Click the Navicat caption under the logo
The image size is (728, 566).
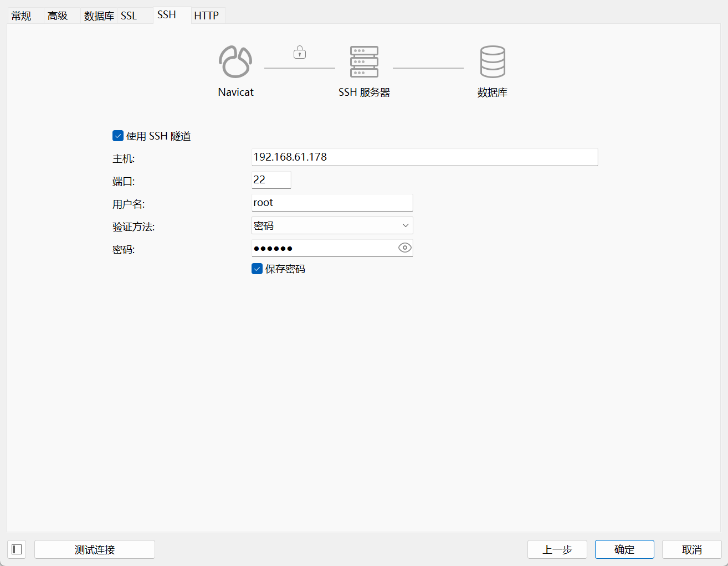[235, 92]
